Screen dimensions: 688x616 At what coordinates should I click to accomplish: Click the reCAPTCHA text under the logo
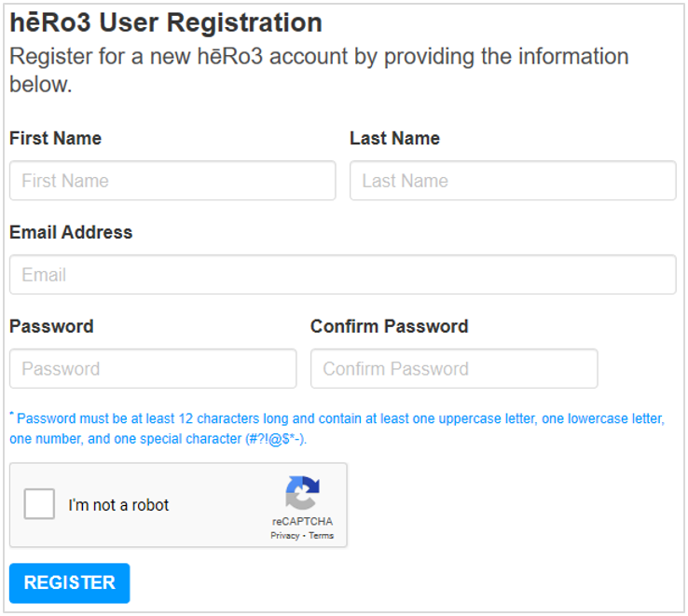[302, 521]
